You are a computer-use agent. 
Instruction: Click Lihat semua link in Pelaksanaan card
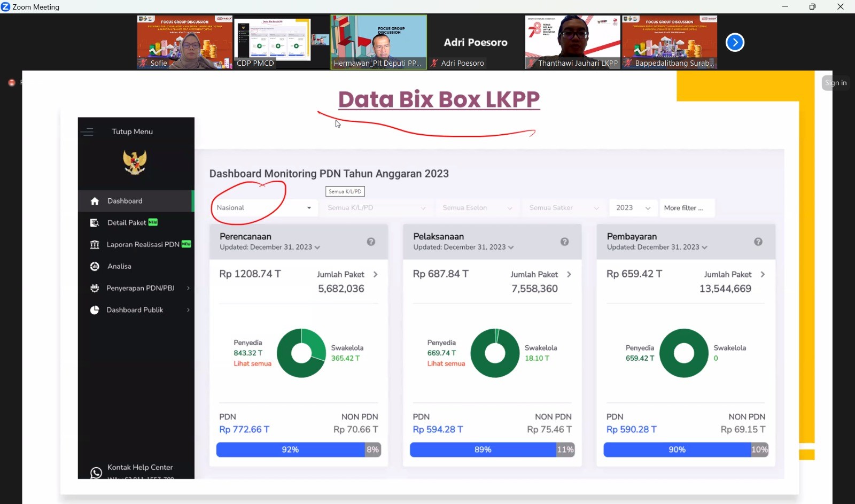(x=446, y=364)
